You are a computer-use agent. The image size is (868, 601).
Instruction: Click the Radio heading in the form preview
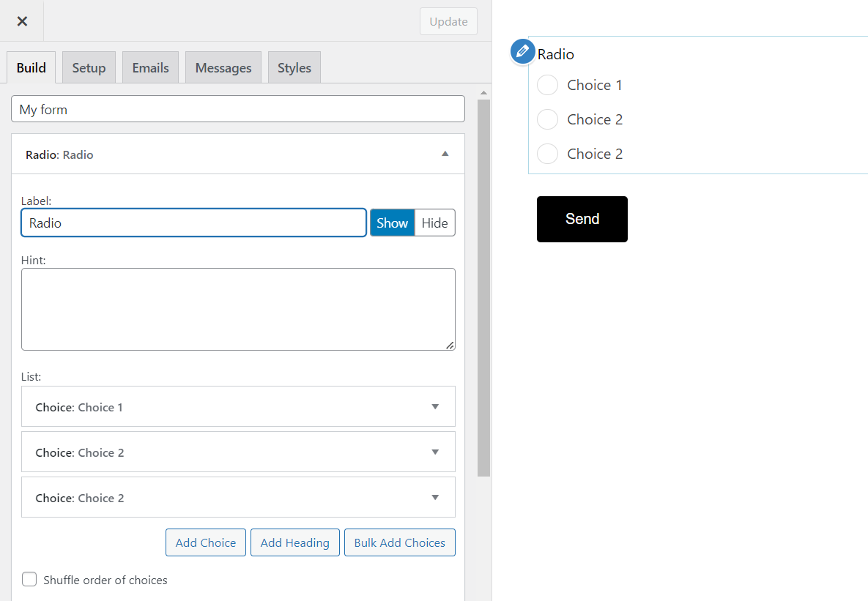tap(555, 54)
